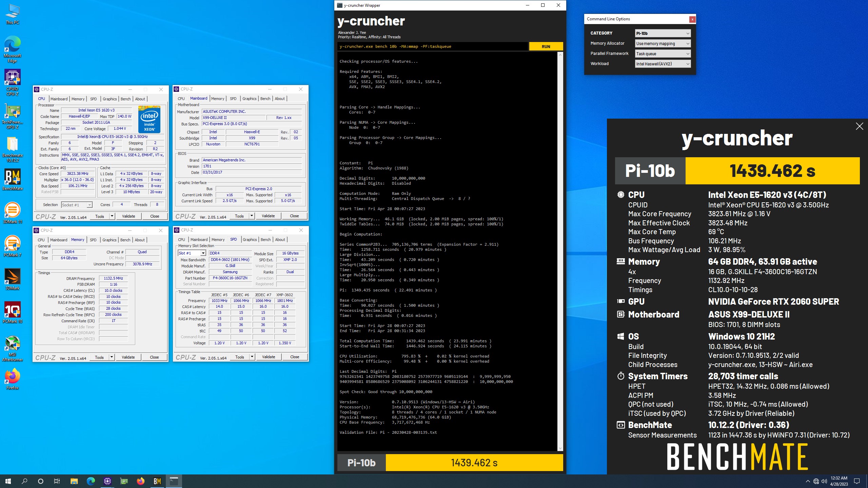868x488 pixels.
Task: Open Cortana circle on taskbar
Action: pos(41,481)
